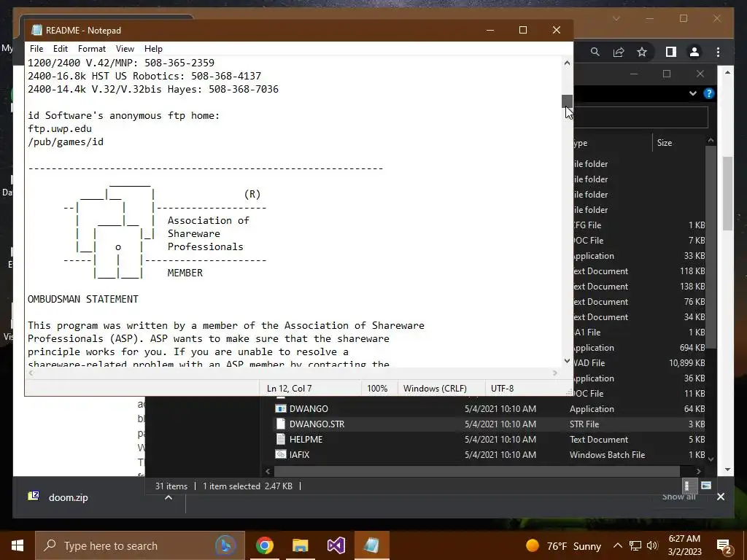
Task: Click the Chrome search (zoom) icon
Action: pos(595,52)
